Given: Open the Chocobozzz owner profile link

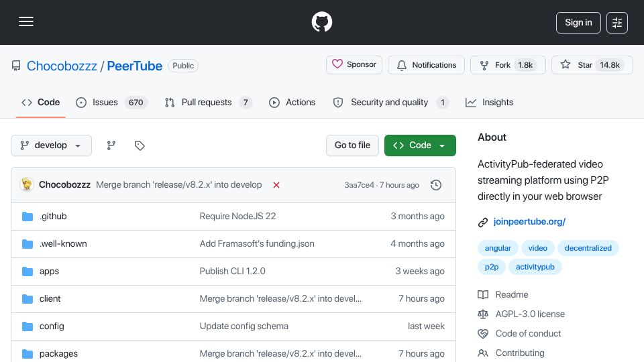Looking at the screenshot, I should (x=62, y=66).
